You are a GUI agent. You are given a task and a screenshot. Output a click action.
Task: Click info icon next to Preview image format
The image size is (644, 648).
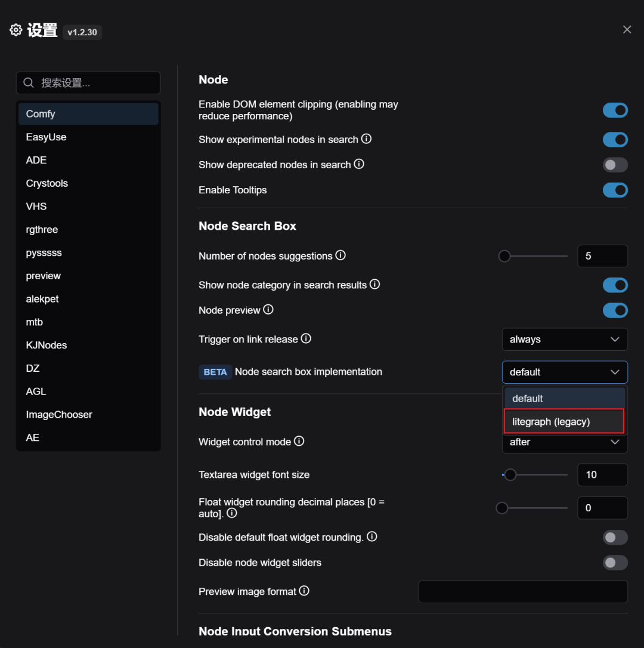click(x=304, y=591)
